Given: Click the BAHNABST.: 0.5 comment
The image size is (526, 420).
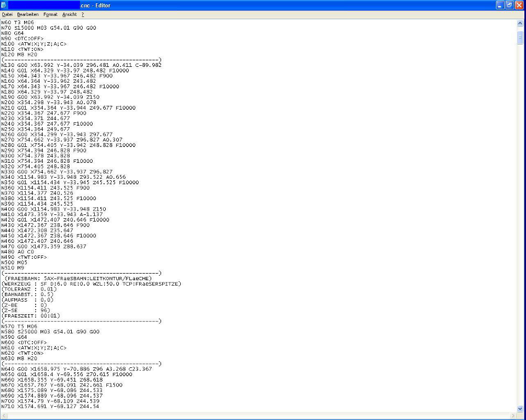Looking at the screenshot, I should pyautogui.click(x=27, y=294).
